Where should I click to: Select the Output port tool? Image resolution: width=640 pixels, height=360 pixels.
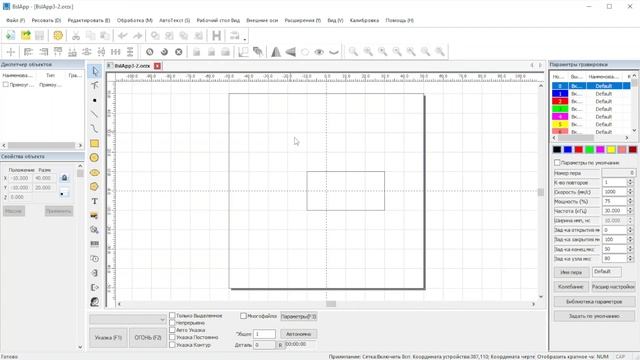pos(94,287)
